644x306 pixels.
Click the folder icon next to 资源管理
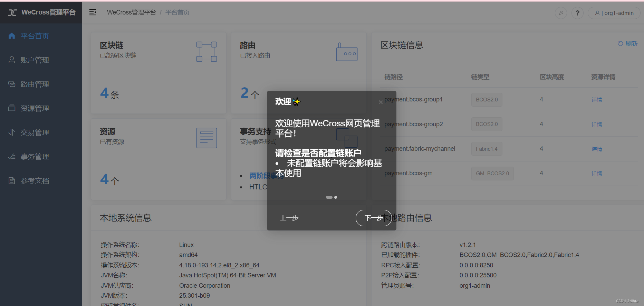[x=12, y=108]
